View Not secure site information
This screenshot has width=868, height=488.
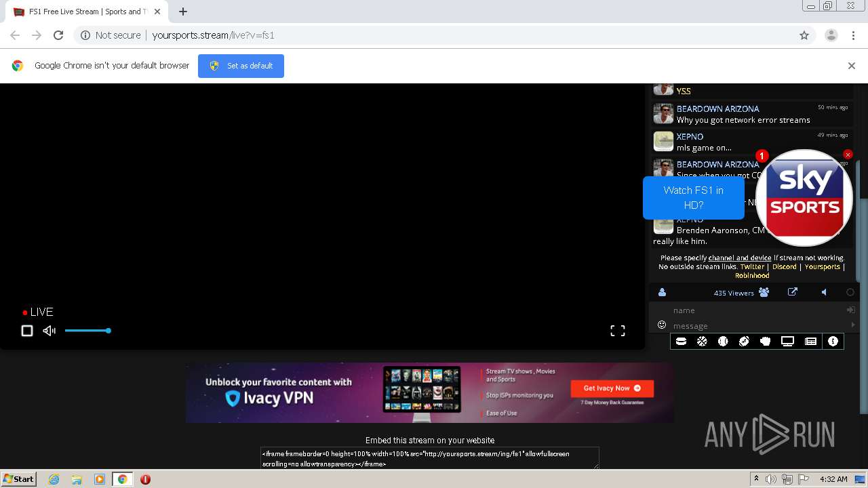point(111,35)
